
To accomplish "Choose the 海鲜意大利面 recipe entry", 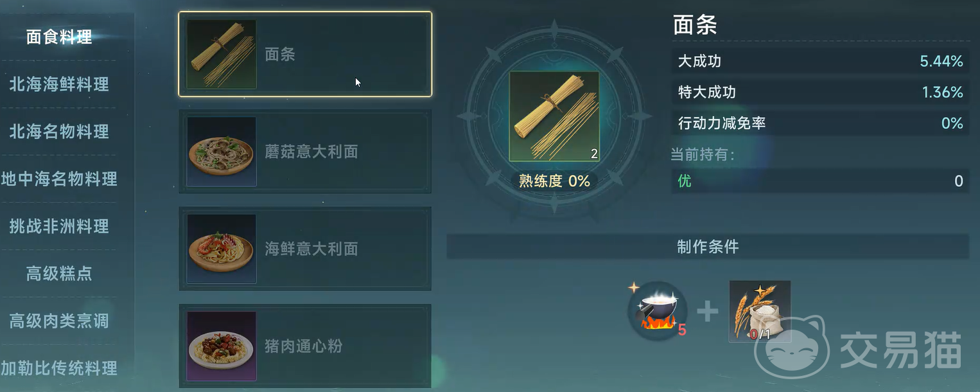I will (x=305, y=249).
